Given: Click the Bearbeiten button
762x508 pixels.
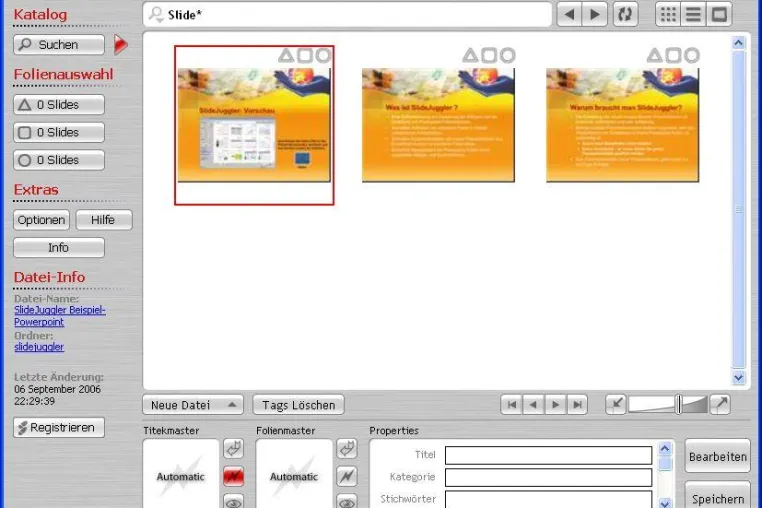Looking at the screenshot, I should 717,456.
